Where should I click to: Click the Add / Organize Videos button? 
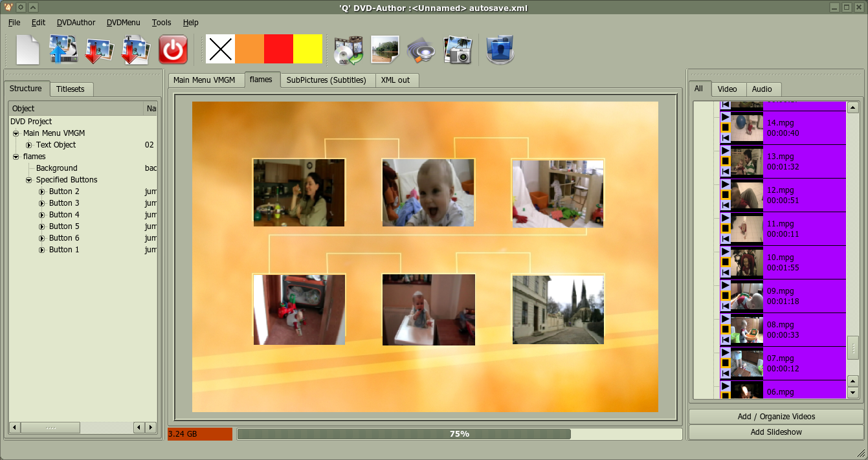(776, 417)
